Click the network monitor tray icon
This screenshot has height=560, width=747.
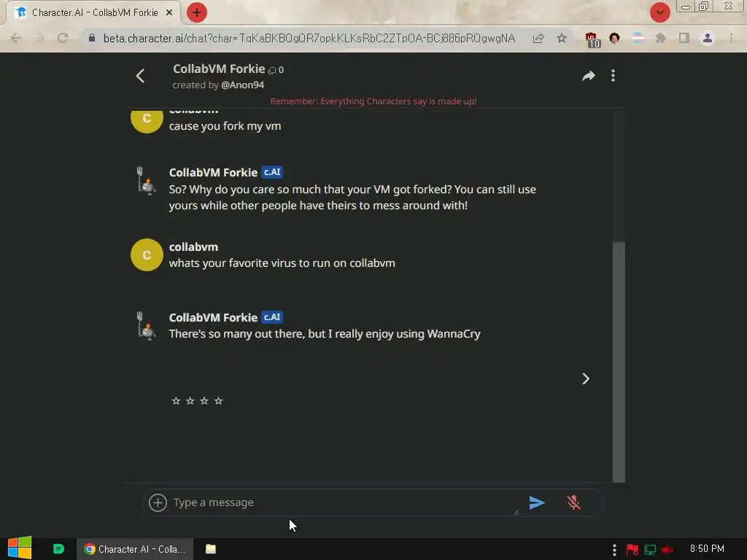tap(650, 550)
